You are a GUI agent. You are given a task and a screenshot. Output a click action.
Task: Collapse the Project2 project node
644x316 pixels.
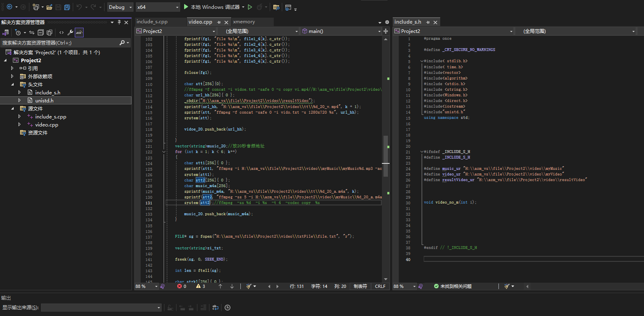[5, 60]
